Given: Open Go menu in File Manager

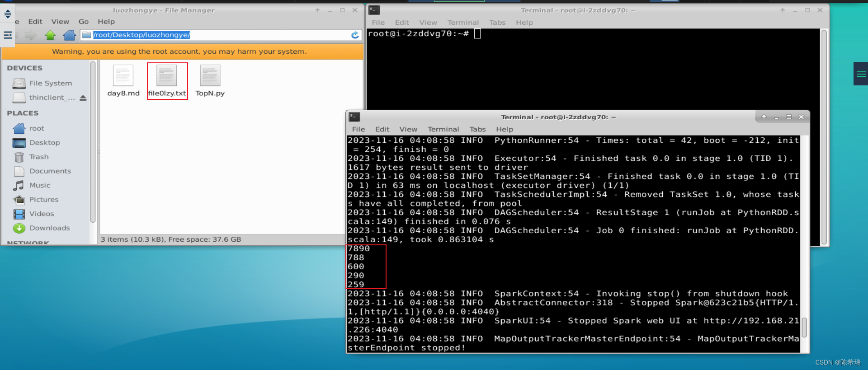Looking at the screenshot, I should click(x=84, y=21).
